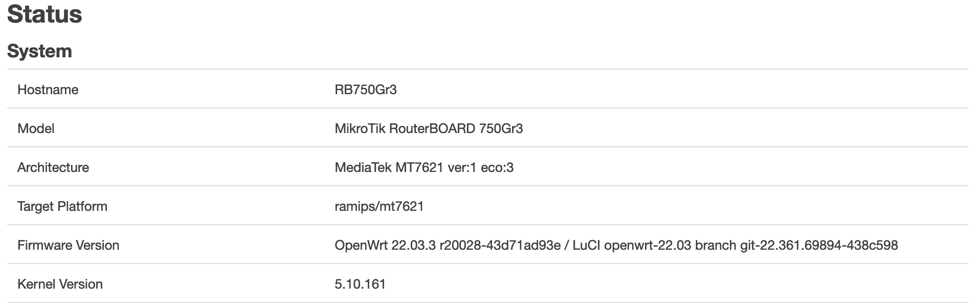The width and height of the screenshot is (980, 305).
Task: Click MikroTik RouterBOARD 750Gr3 model text
Action: [x=429, y=128]
